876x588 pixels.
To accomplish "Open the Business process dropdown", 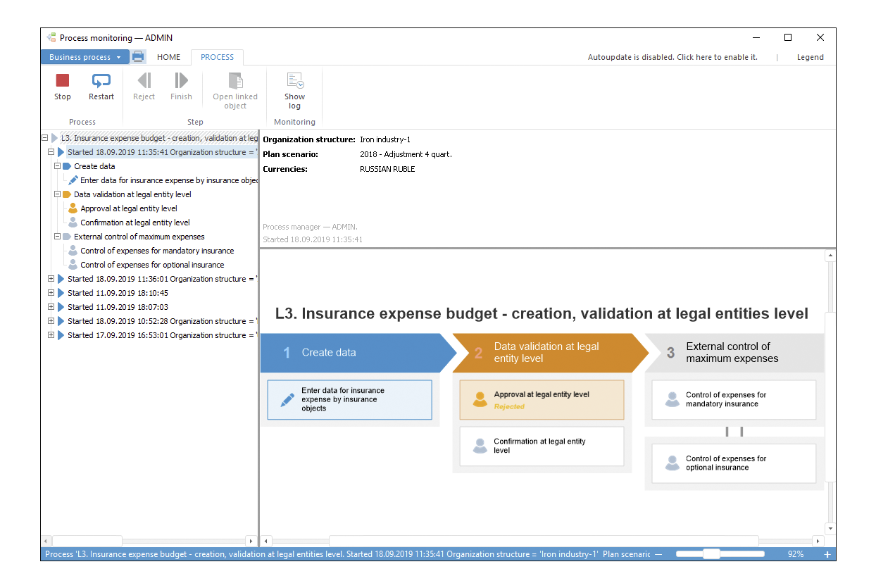I will click(x=85, y=57).
